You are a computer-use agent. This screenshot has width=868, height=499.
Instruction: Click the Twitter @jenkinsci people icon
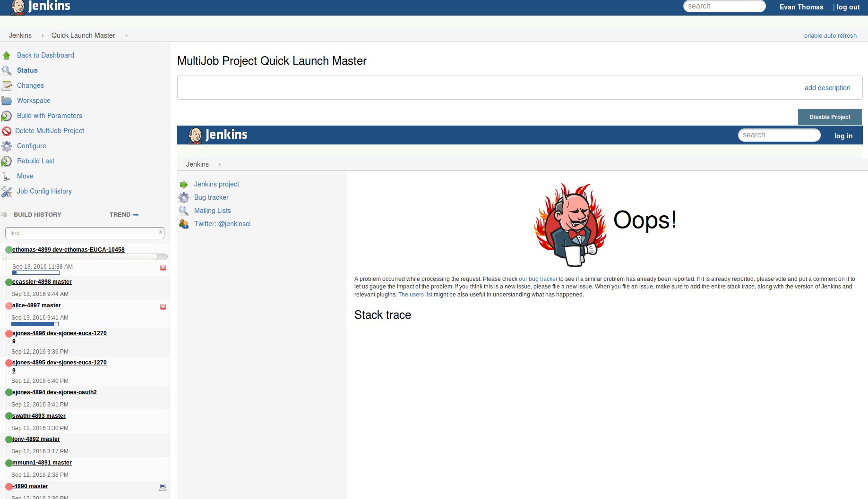tap(184, 224)
